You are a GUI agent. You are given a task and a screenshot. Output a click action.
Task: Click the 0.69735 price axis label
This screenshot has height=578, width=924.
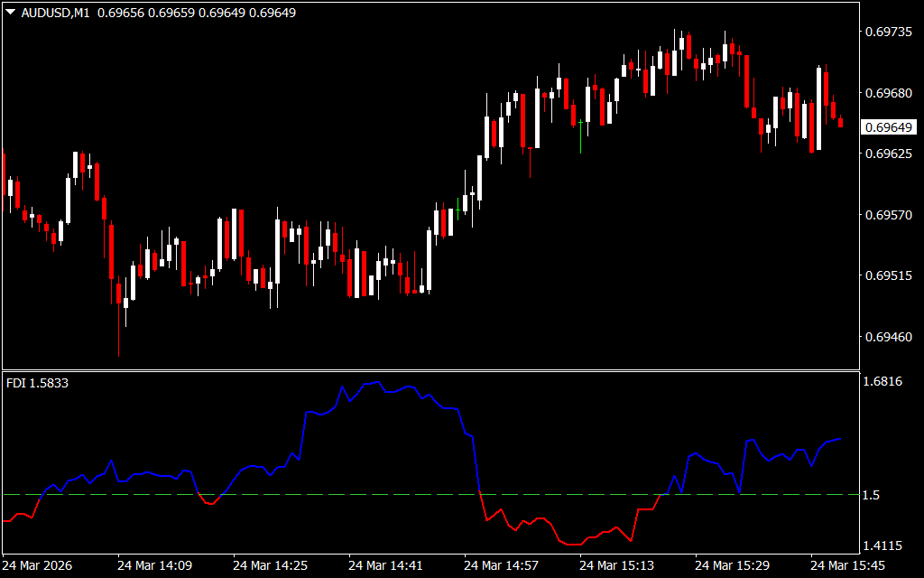tap(889, 33)
